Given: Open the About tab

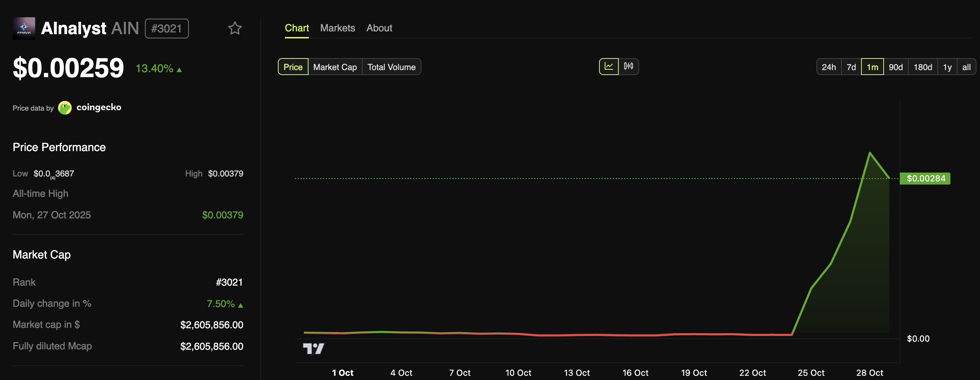Looking at the screenshot, I should pyautogui.click(x=379, y=28).
